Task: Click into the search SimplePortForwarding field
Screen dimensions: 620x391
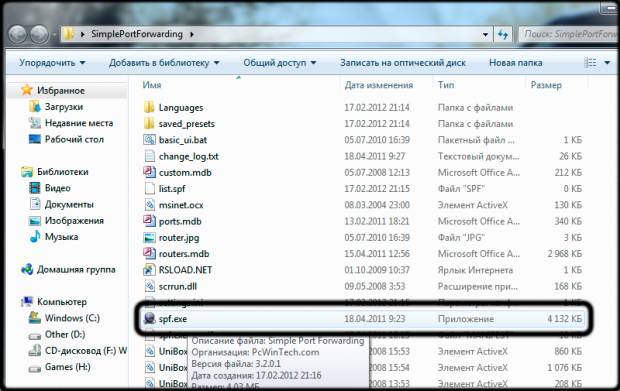Action: 569,34
